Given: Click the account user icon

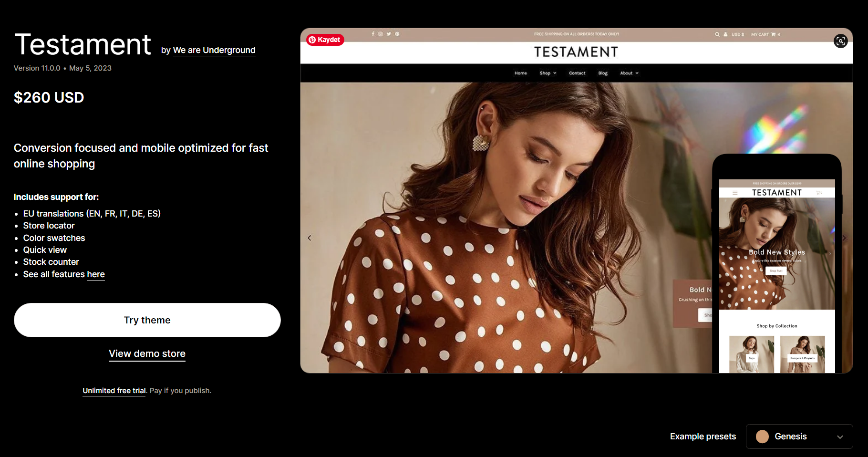Looking at the screenshot, I should pyautogui.click(x=725, y=34).
